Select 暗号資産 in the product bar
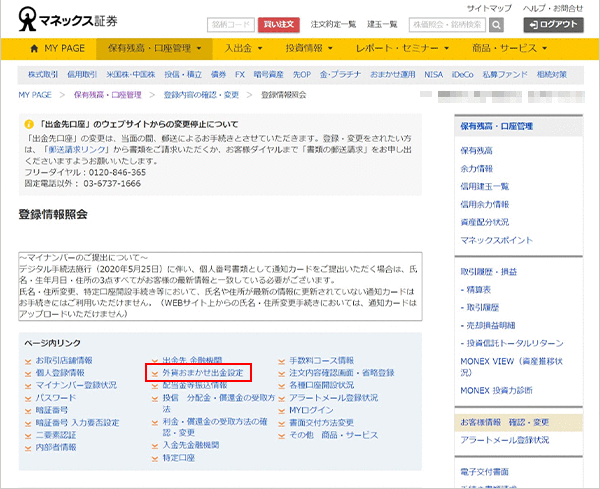 pyautogui.click(x=268, y=75)
